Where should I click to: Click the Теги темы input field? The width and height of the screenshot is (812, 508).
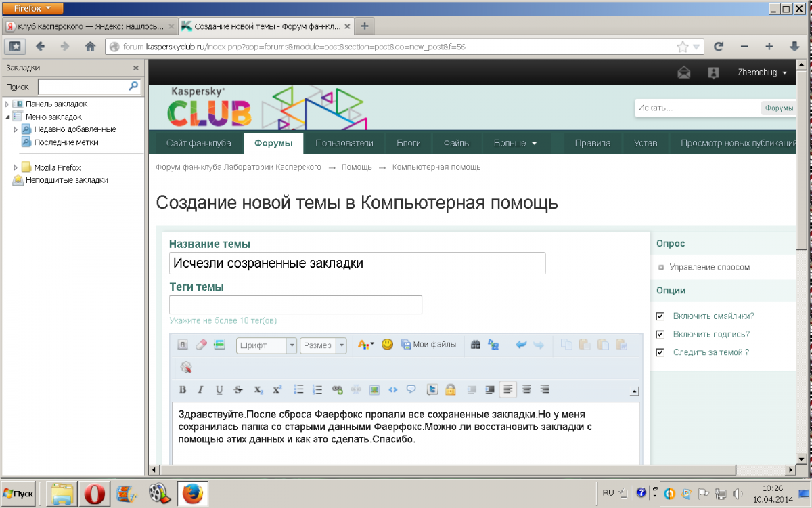click(296, 305)
